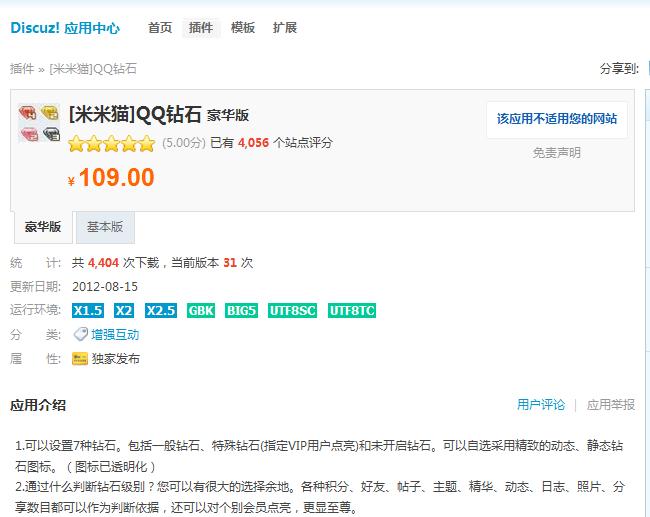
Task: Click the X2 environment badge
Action: pos(124,311)
